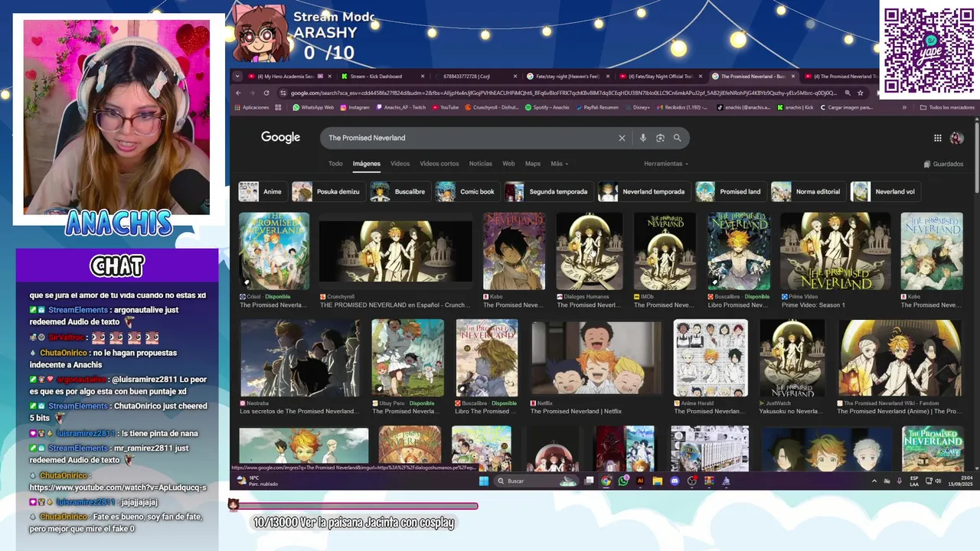The width and height of the screenshot is (980, 551).
Task: Expand the Más search filter menu
Action: pyautogui.click(x=559, y=164)
